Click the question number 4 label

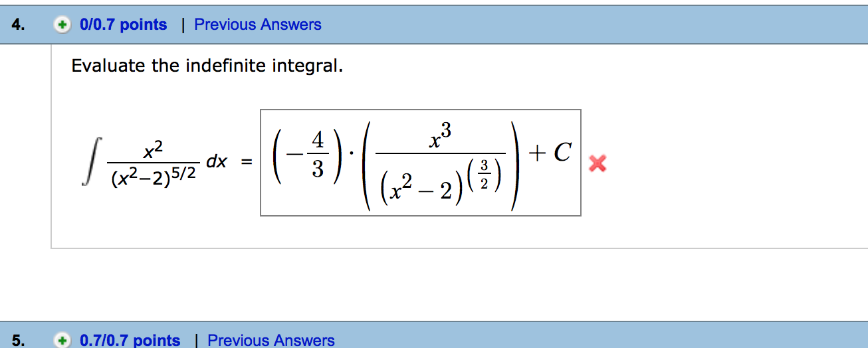(19, 25)
